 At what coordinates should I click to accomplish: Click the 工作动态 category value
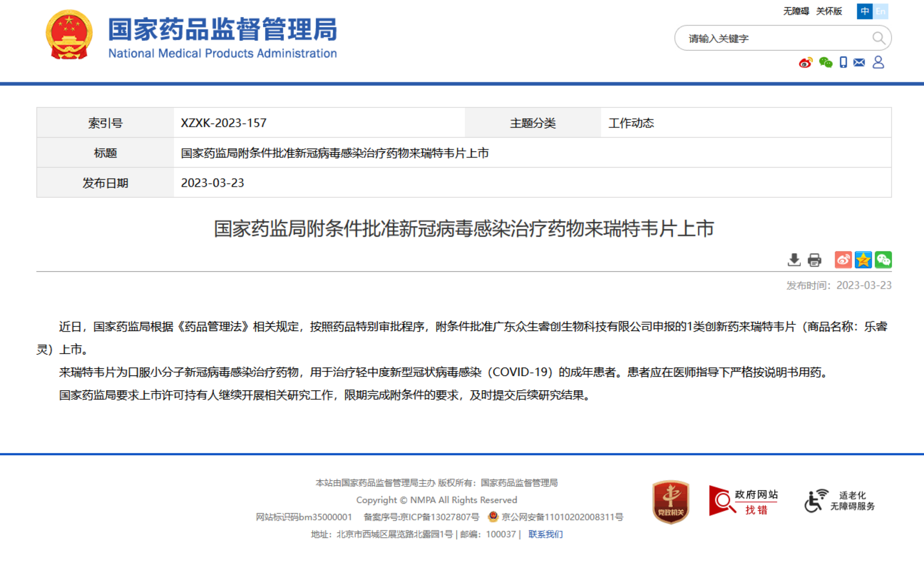631,123
